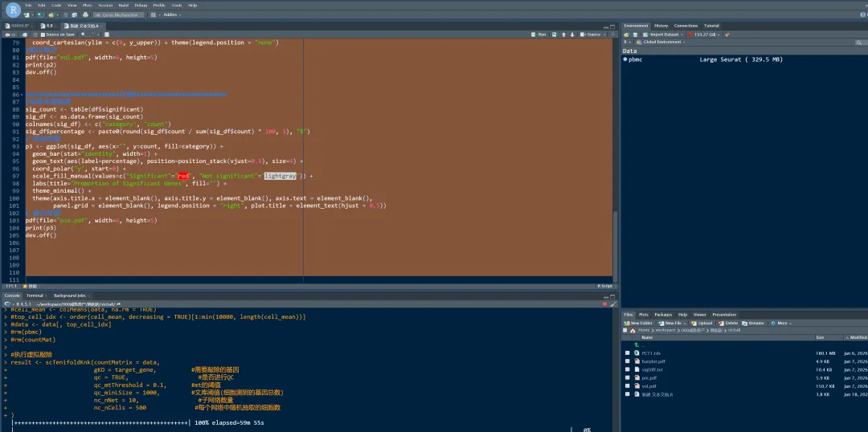Click the find magnifier icon in editor toolbar
Image resolution: width=868 pixels, height=432 pixels.
click(83, 35)
